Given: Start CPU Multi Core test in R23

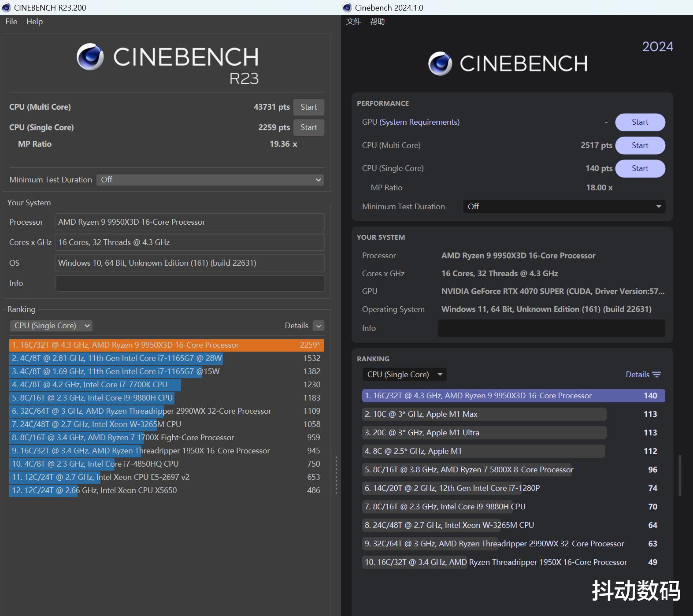Looking at the screenshot, I should [x=309, y=107].
